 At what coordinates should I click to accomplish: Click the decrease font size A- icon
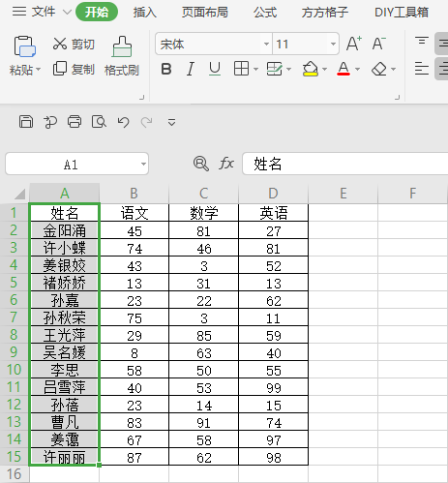pyautogui.click(x=378, y=44)
